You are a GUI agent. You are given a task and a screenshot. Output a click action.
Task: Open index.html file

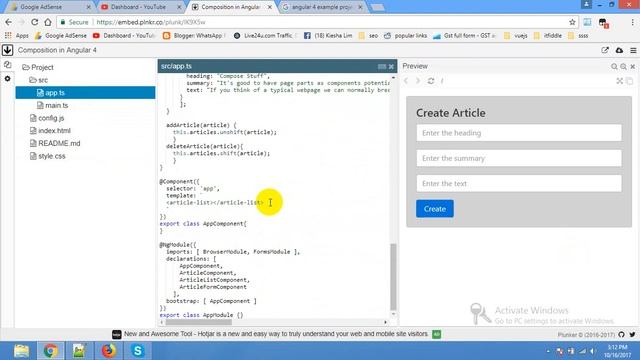coord(50,131)
